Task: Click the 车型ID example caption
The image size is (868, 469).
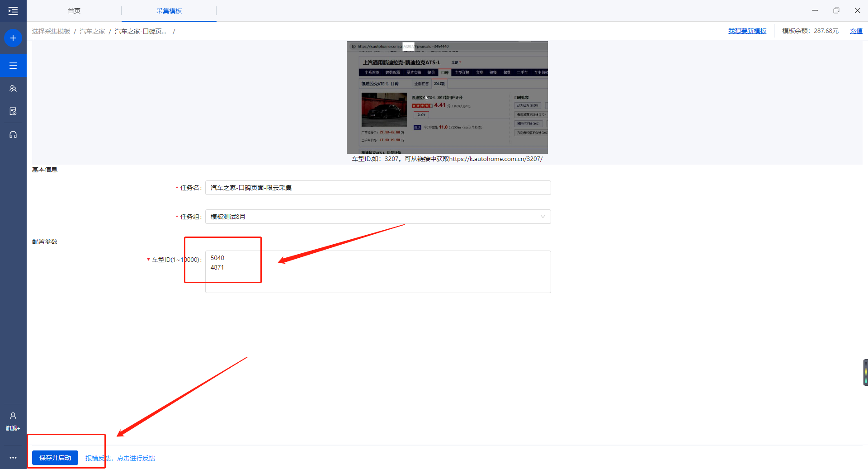Action: click(447, 159)
